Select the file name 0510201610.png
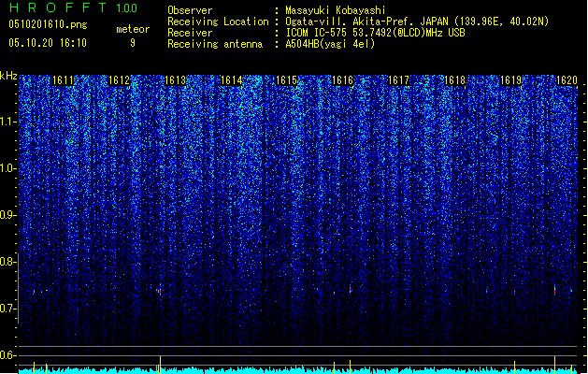Screen dimensions: 588x374 pos(48,24)
